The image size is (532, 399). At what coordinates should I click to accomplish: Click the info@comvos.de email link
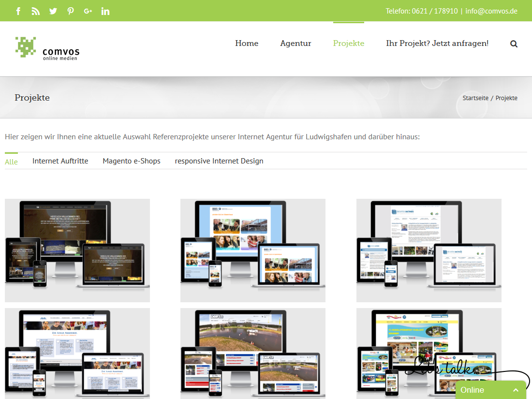coord(491,11)
